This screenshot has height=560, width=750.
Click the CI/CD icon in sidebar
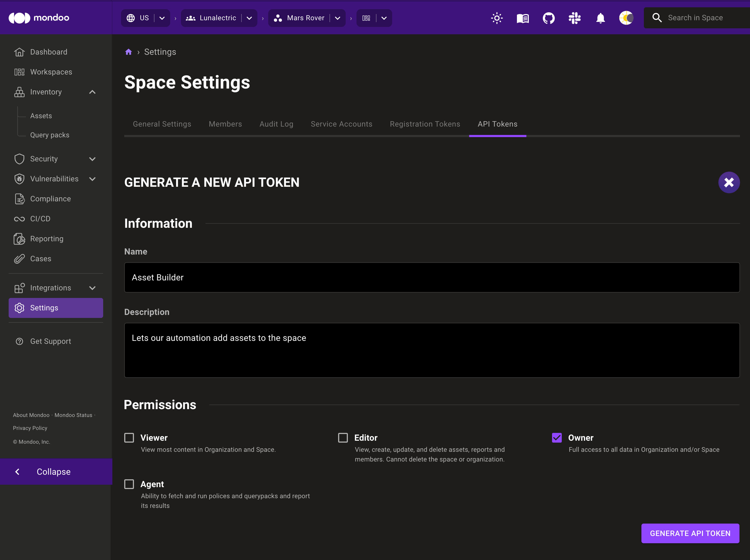click(19, 219)
